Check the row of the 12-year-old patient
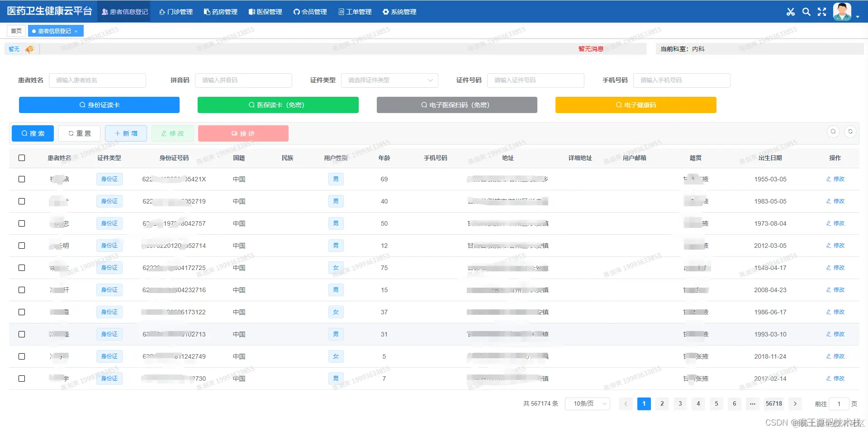This screenshot has width=868, height=431. tap(22, 246)
